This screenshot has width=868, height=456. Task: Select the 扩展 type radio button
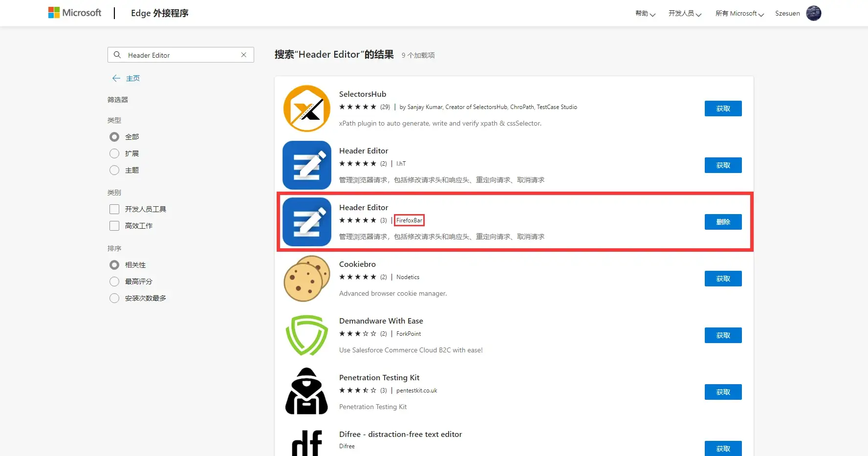(x=114, y=153)
